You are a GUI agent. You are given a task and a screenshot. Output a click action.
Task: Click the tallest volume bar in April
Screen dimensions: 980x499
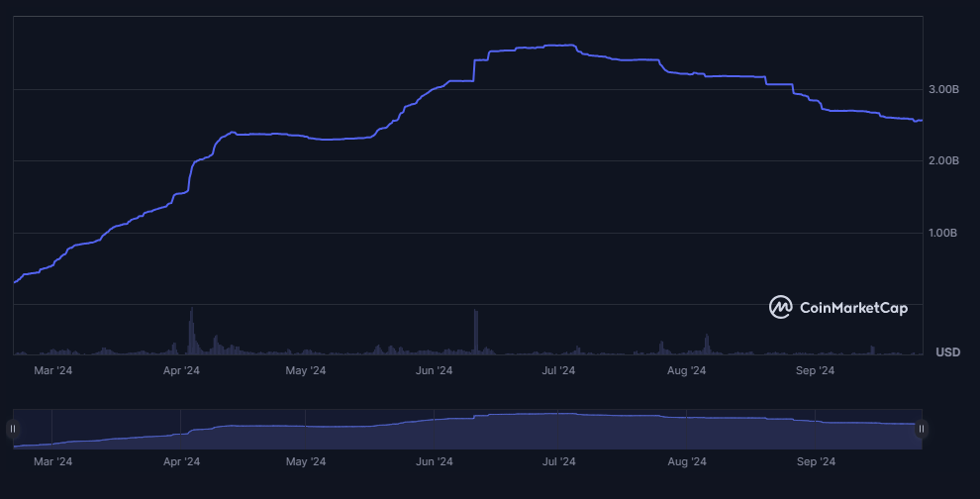point(191,331)
